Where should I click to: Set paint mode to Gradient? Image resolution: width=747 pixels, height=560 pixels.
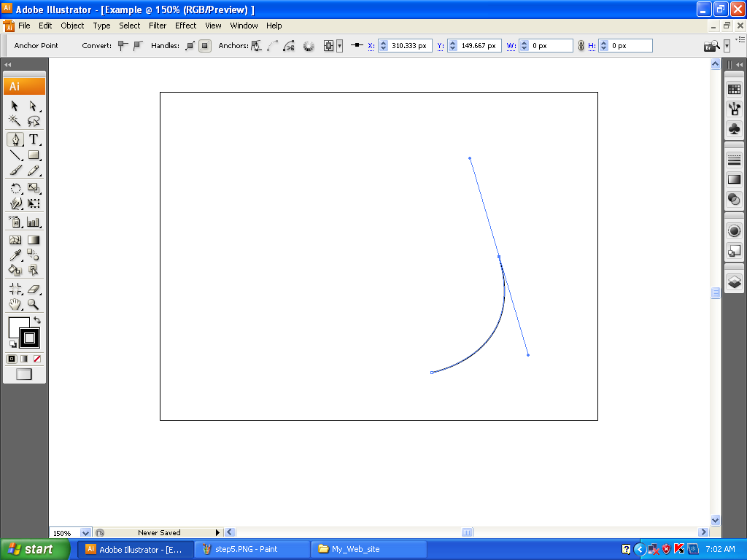click(24, 359)
